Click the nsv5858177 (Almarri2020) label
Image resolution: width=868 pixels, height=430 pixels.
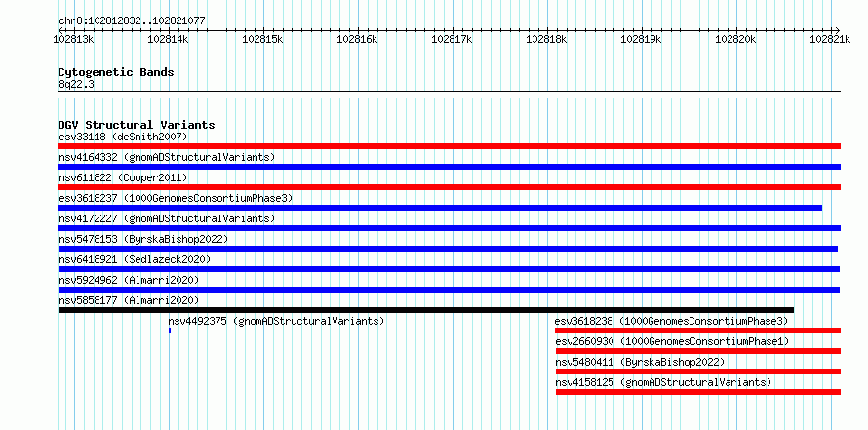coord(129,300)
